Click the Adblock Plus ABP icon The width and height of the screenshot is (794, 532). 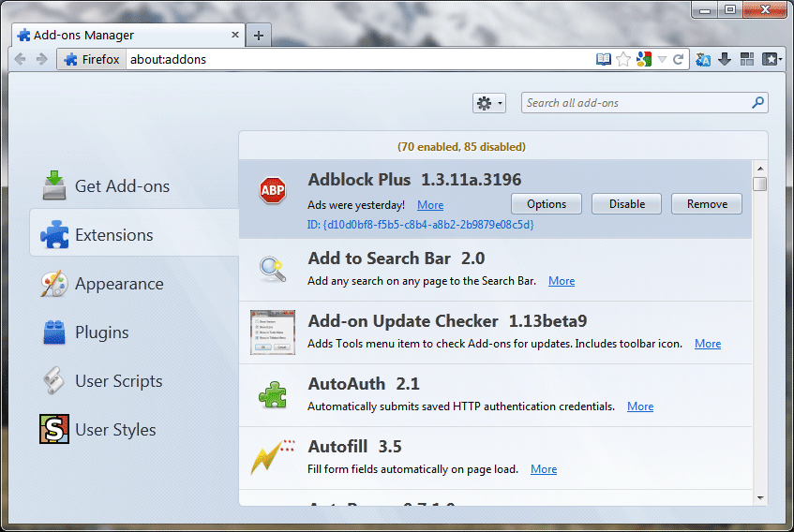(x=273, y=190)
